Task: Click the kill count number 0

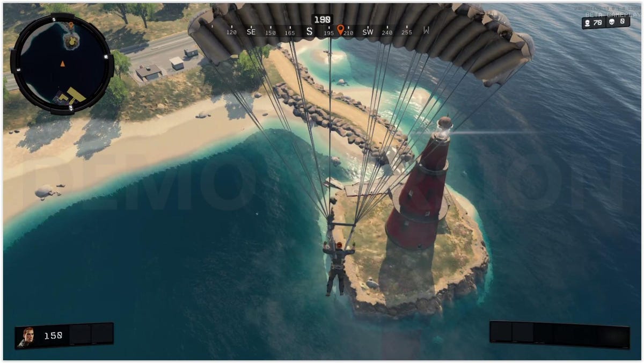Action: (623, 21)
